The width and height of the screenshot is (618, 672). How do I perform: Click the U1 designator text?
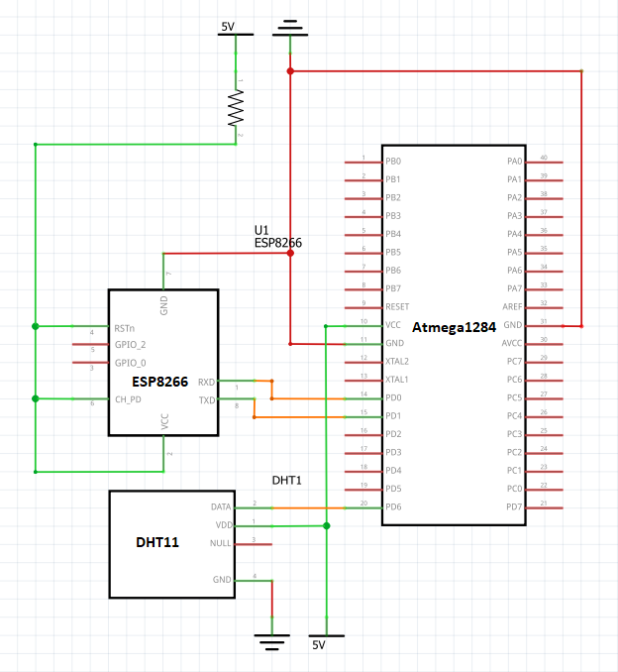pos(261,230)
